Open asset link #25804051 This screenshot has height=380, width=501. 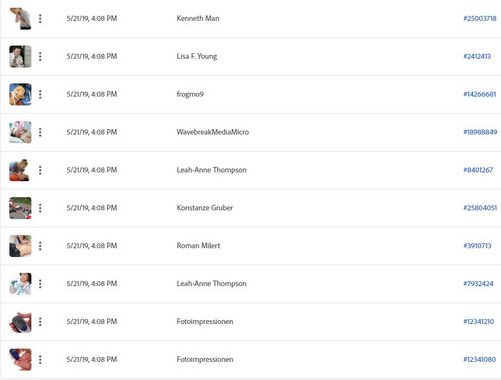point(480,208)
